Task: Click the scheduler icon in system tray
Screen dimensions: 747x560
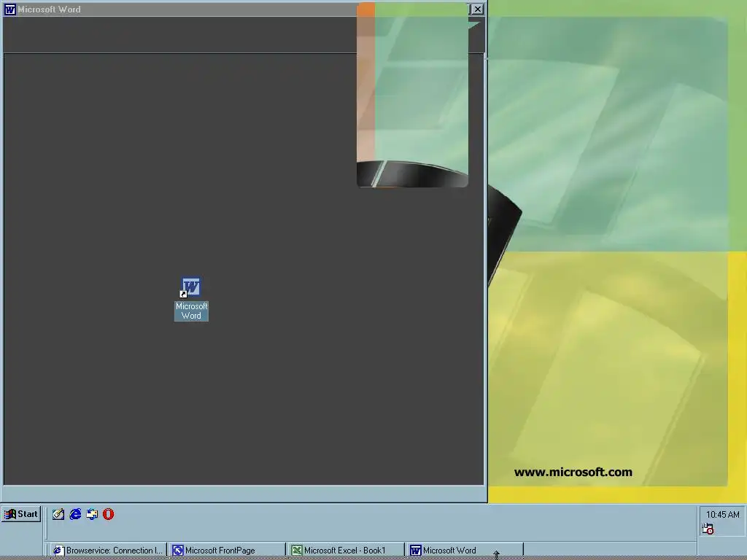Action: click(x=708, y=529)
